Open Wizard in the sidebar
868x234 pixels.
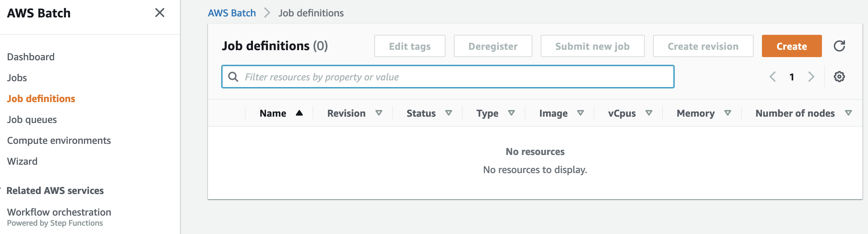coord(22,161)
